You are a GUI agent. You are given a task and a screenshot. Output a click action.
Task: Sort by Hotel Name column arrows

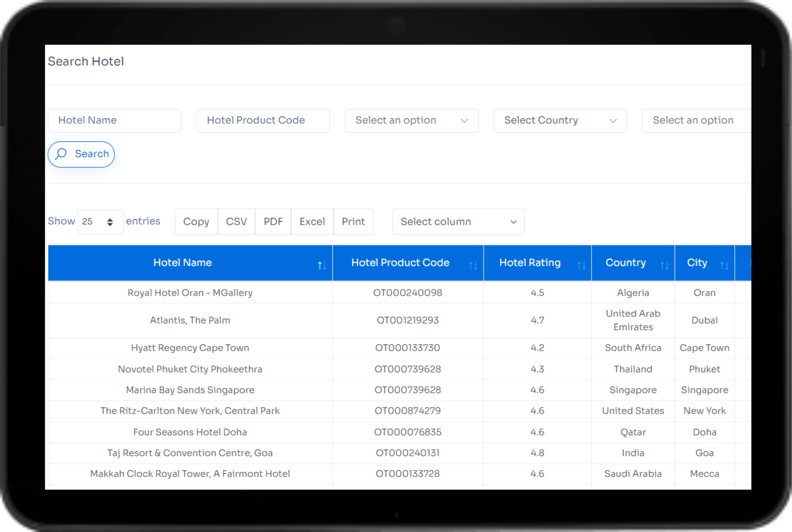tap(322, 265)
